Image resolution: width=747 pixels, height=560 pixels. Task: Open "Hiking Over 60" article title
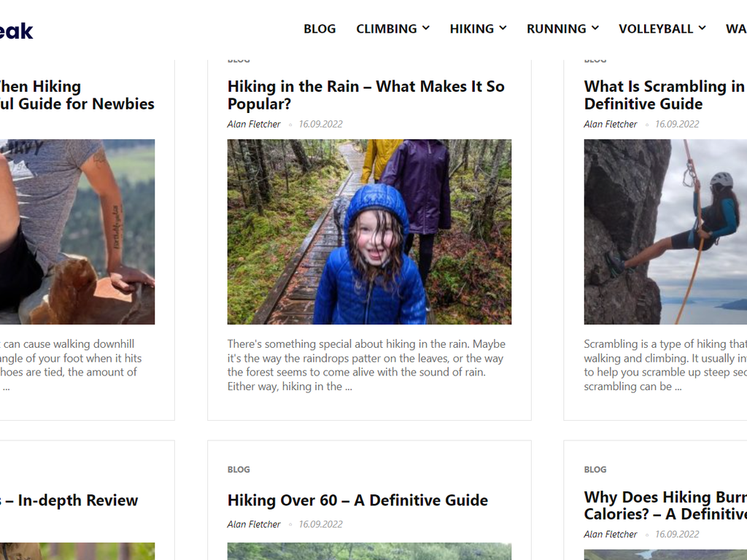click(x=357, y=500)
